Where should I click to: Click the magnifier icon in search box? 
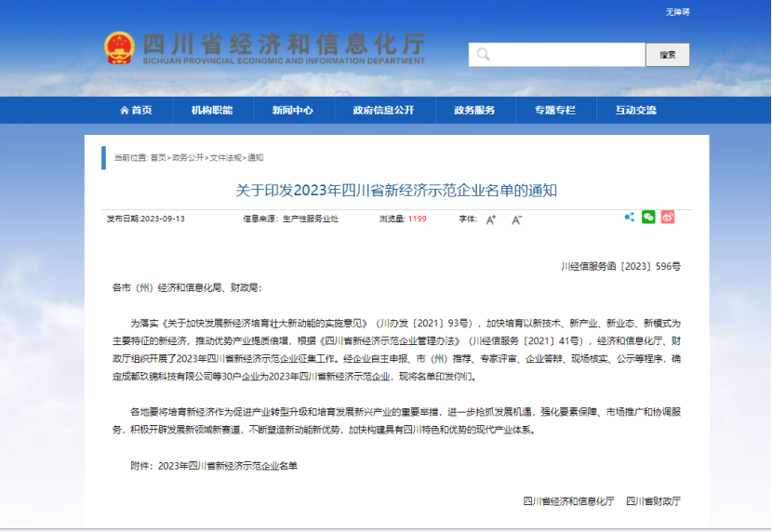pos(483,55)
